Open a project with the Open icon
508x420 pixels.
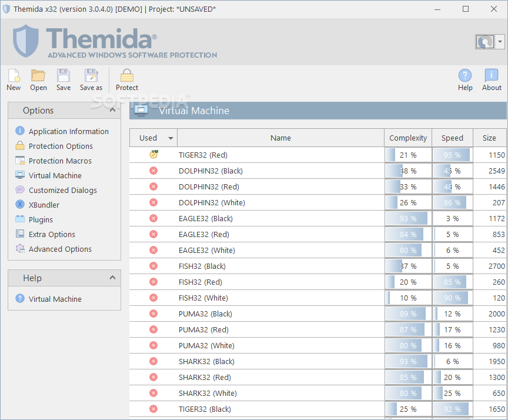38,75
